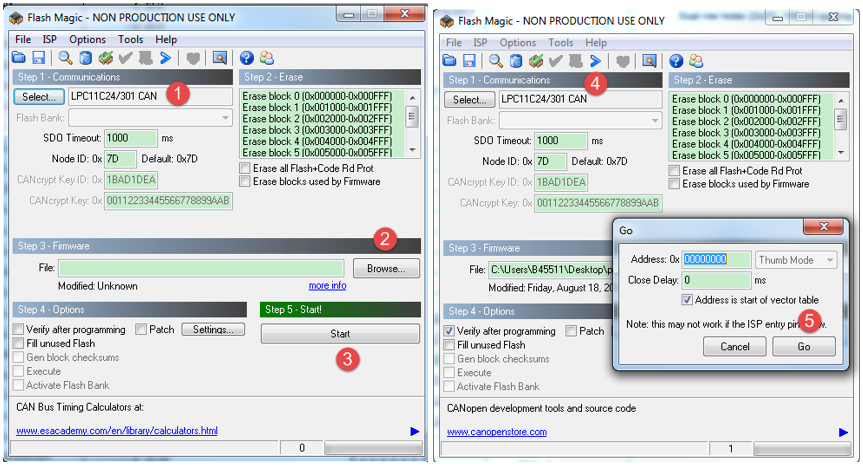The height and width of the screenshot is (467, 863).
Task: Open help question mark icon in left window
Action: [247, 57]
